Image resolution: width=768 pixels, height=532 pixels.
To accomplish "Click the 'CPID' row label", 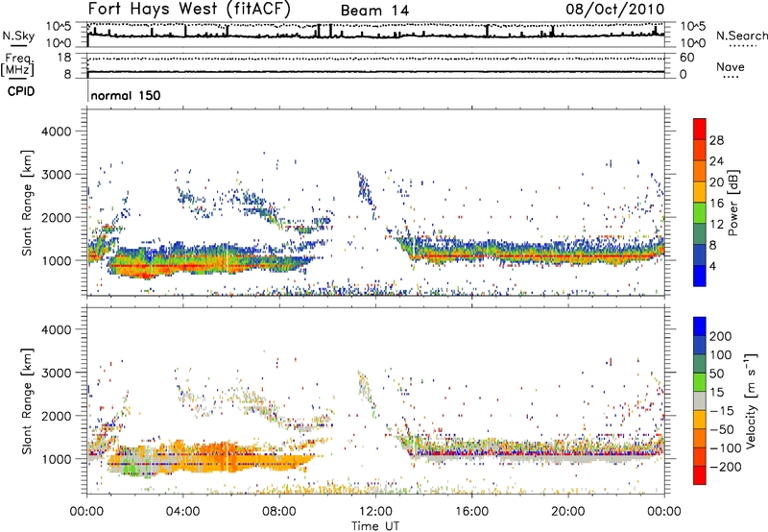I will [21, 91].
